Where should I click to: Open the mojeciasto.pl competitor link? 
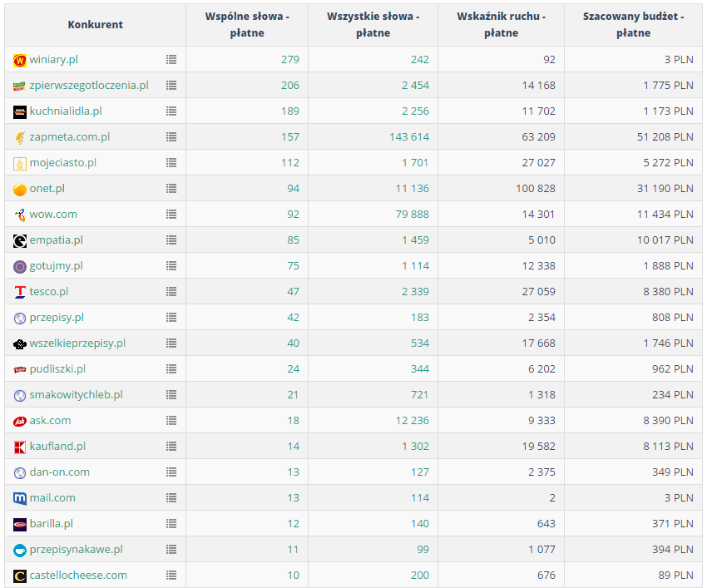coord(63,163)
